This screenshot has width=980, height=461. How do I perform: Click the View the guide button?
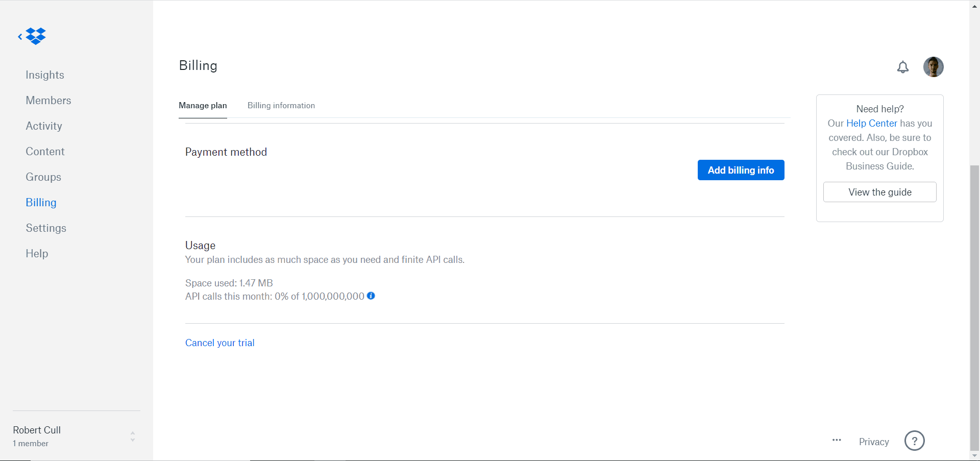(x=879, y=192)
